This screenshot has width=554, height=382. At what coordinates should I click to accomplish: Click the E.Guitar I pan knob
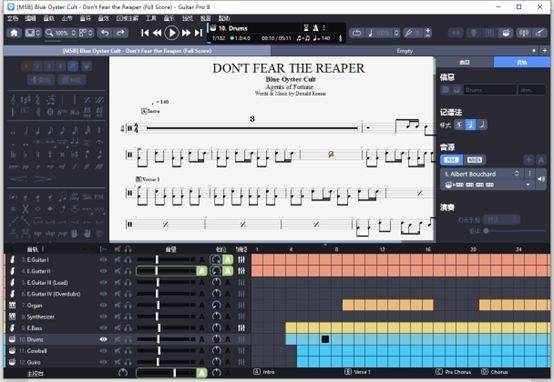pyautogui.click(x=216, y=260)
